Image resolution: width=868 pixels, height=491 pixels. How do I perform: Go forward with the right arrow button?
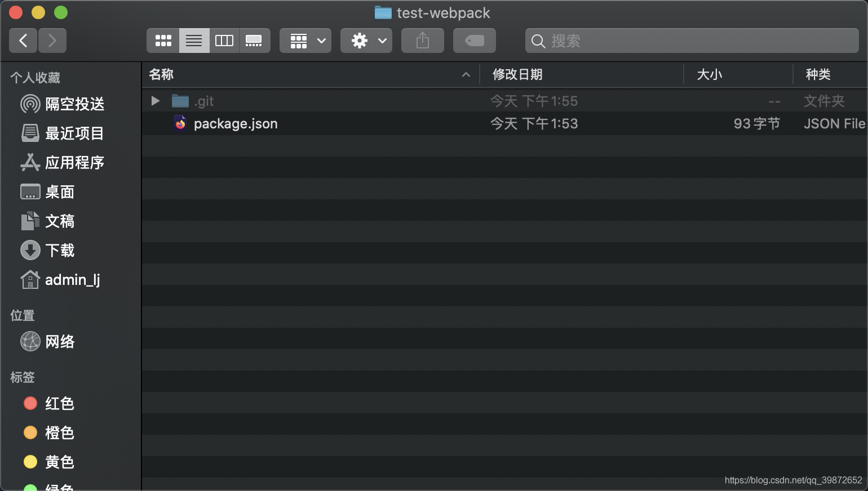click(52, 41)
